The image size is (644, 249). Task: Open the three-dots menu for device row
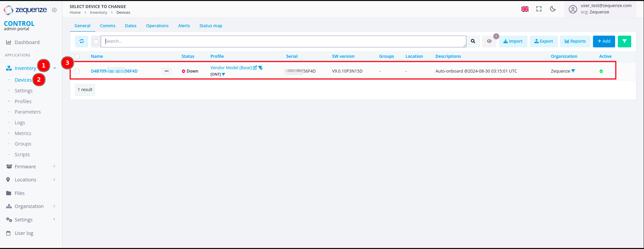tap(167, 71)
